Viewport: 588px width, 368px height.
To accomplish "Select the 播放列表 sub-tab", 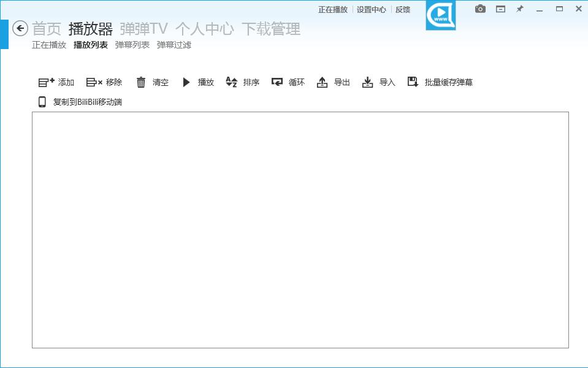I will (91, 45).
